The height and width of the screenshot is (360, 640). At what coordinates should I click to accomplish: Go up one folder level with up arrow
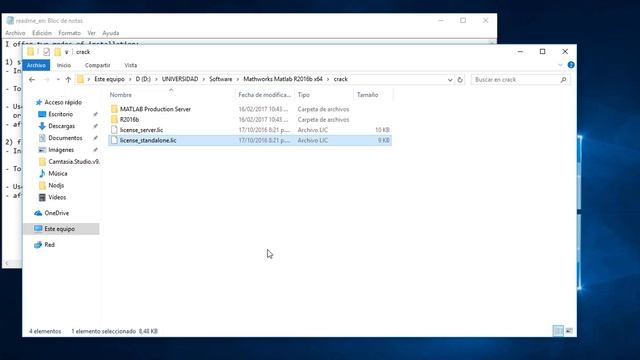[x=68, y=80]
